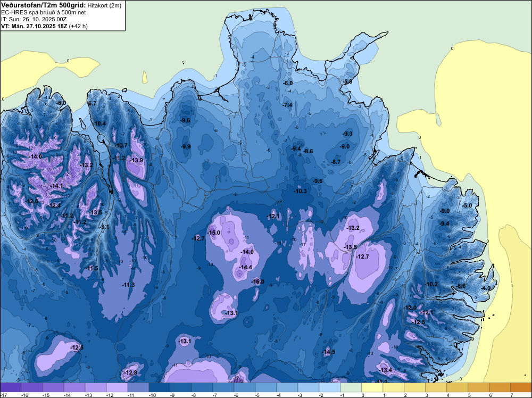
Task: Pick the legend swatch between -6 and -5
Action: coord(245,387)
